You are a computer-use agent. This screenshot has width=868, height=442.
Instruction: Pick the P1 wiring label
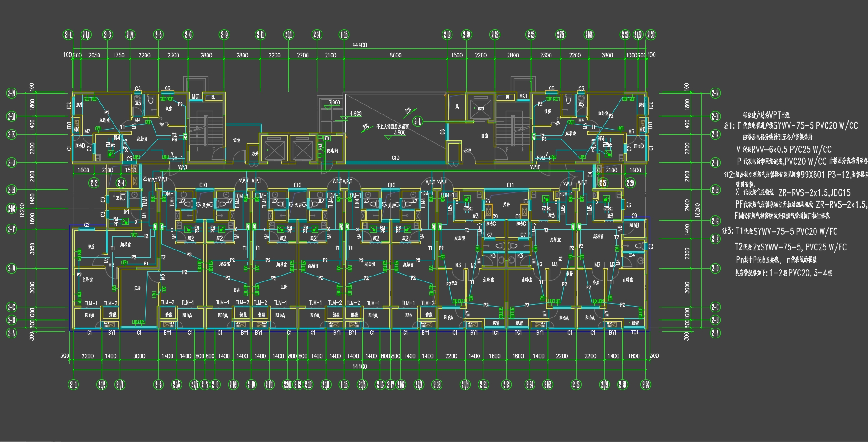coord(146,264)
